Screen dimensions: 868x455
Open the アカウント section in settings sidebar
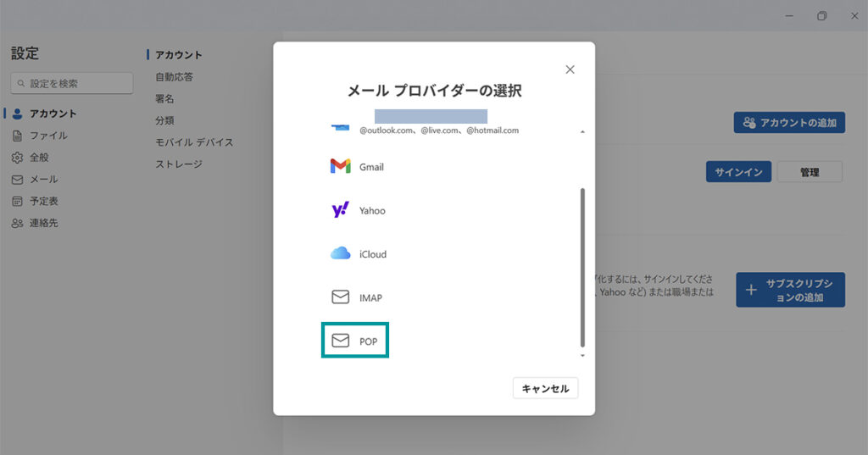click(44, 114)
